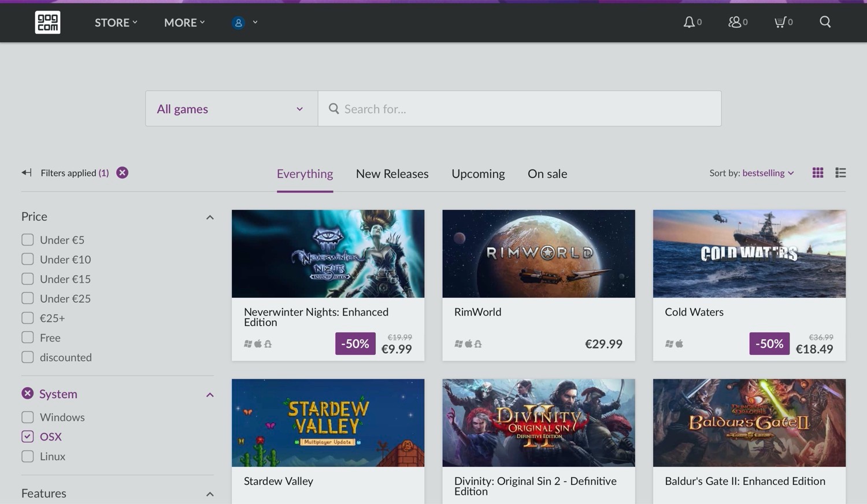This screenshot has height=504, width=867.
Task: Check the €25+ price filter
Action: [27, 318]
